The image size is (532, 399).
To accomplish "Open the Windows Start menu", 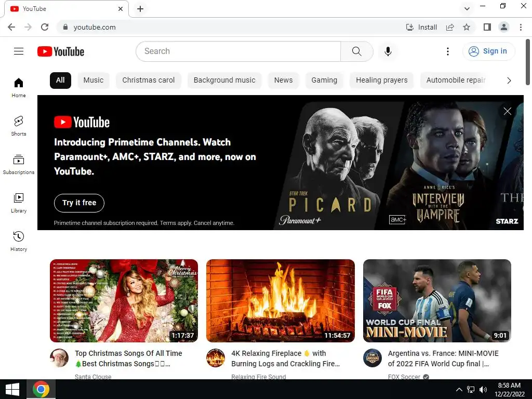I will pyautogui.click(x=12, y=389).
